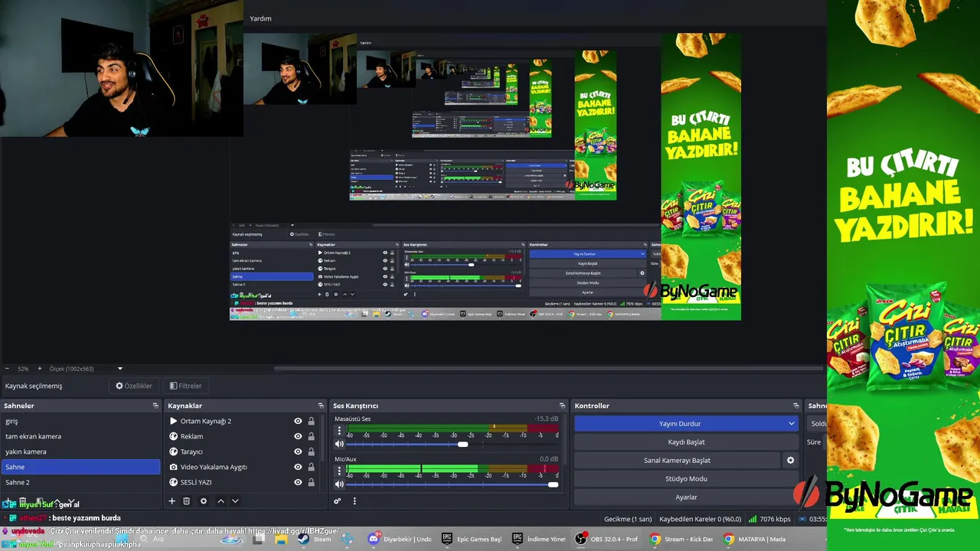Open the audio mixer's bottom three-dot menu
The height and width of the screenshot is (551, 980).
pyautogui.click(x=354, y=501)
